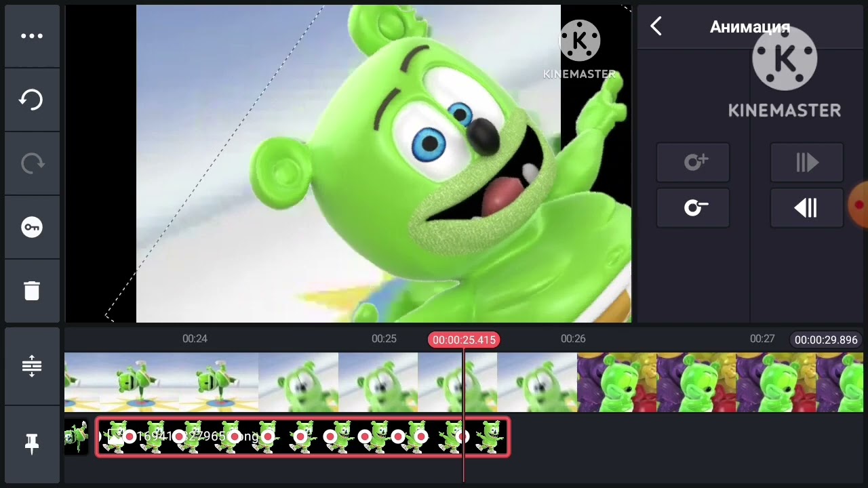868x488 pixels.
Task: Expand the timeline view with arrows icon
Action: (x=32, y=366)
